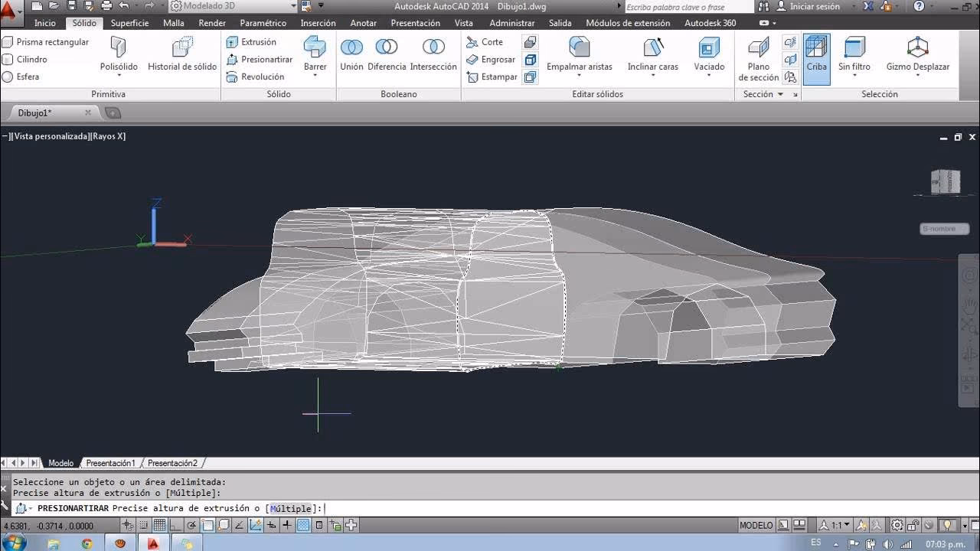Select the Polisólido tool
The height and width of the screenshot is (551, 980).
point(118,54)
